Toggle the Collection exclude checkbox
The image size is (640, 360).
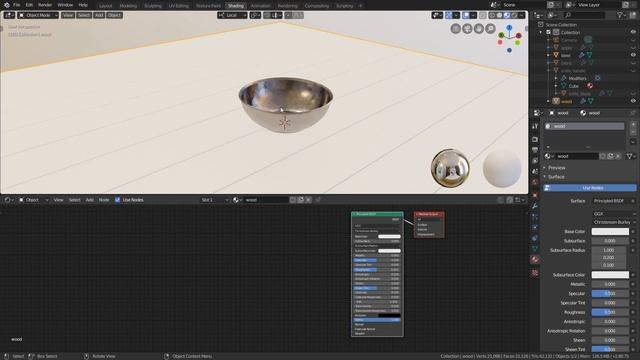pyautogui.click(x=549, y=32)
